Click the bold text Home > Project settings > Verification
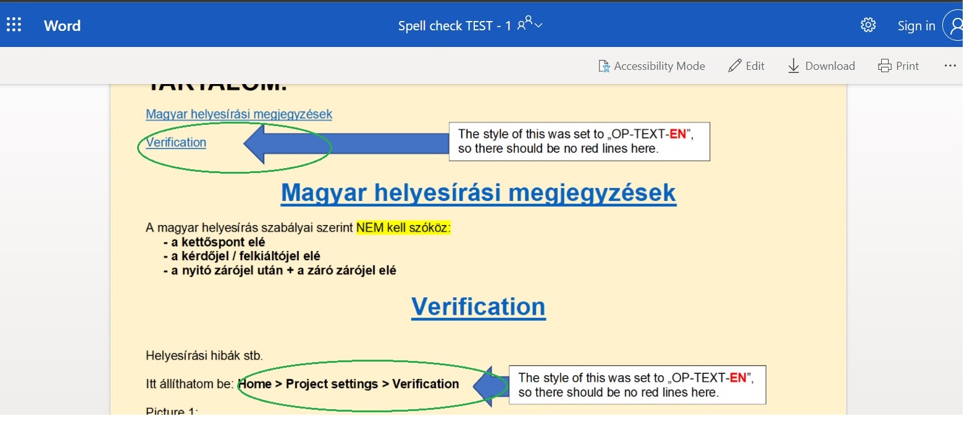The width and height of the screenshot is (980, 424). 349,384
